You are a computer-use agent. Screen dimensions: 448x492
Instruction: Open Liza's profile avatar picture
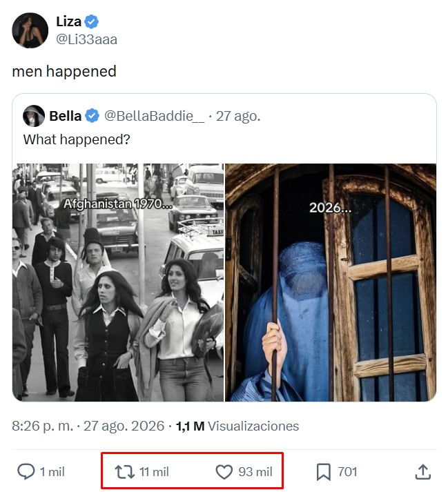pos(30,30)
